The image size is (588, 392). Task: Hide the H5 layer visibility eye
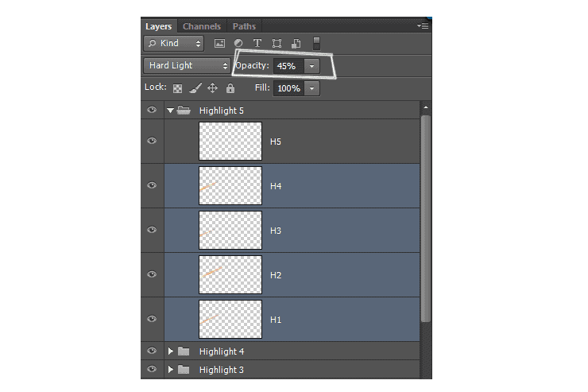pos(152,141)
